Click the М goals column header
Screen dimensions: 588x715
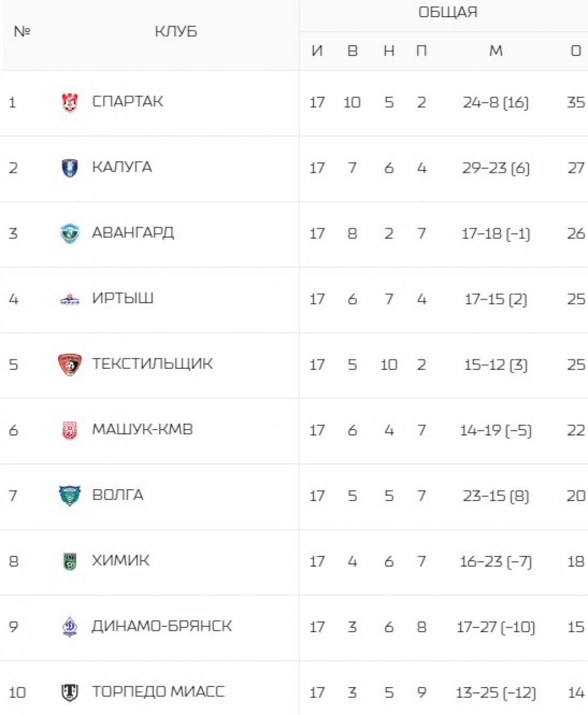(496, 51)
